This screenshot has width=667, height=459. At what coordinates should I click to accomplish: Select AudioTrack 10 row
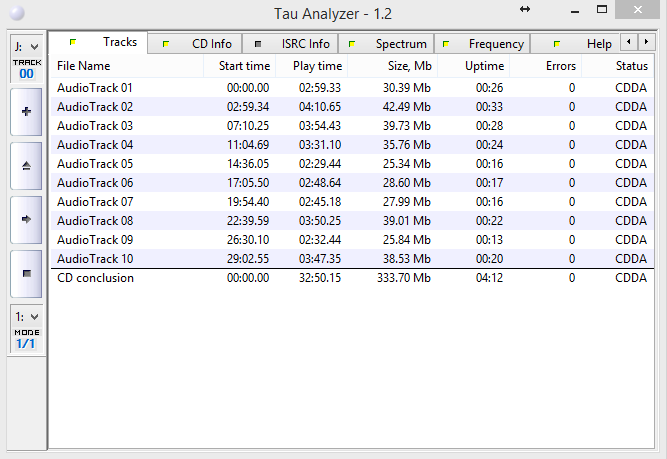coord(352,259)
